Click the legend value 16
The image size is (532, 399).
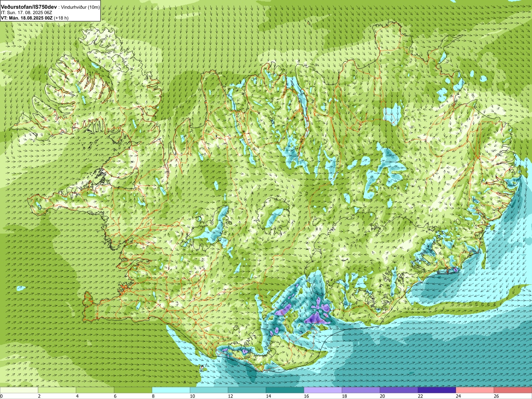(x=306, y=397)
